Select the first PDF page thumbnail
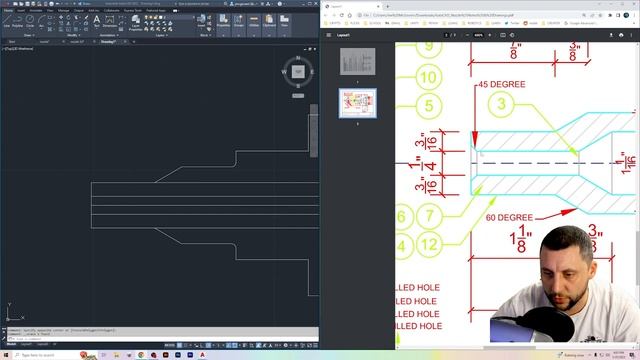The height and width of the screenshot is (360, 640). [x=358, y=62]
